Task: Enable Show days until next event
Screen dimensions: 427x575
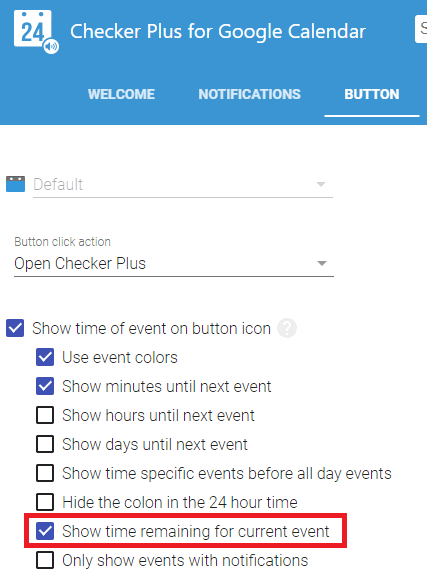Action: tap(45, 444)
